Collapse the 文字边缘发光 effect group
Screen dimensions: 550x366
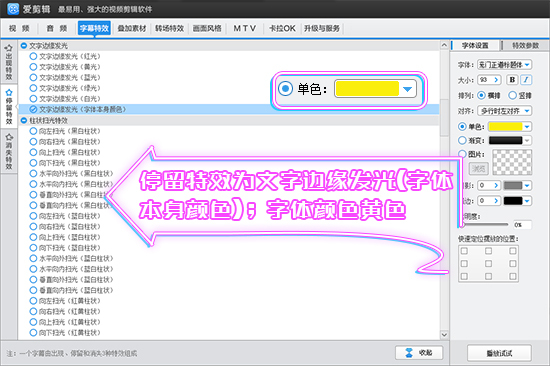click(24, 46)
